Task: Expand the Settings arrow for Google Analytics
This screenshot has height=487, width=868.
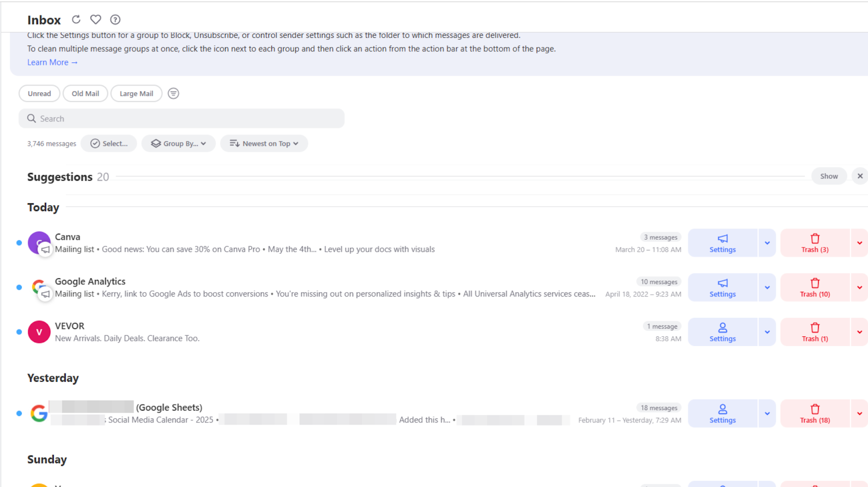Action: tap(767, 287)
